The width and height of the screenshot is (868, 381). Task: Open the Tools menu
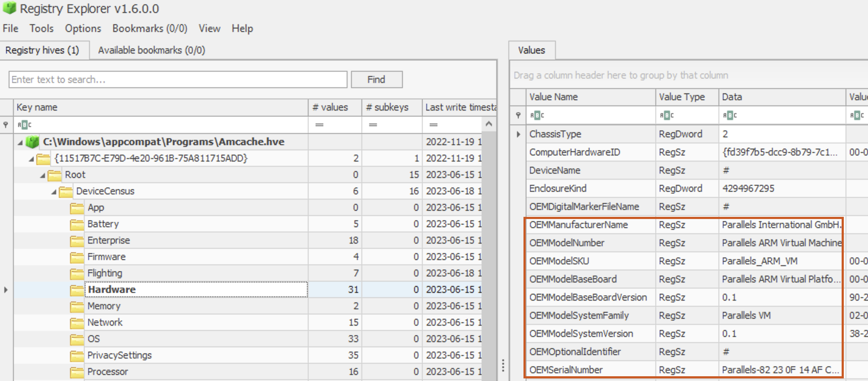(x=41, y=29)
